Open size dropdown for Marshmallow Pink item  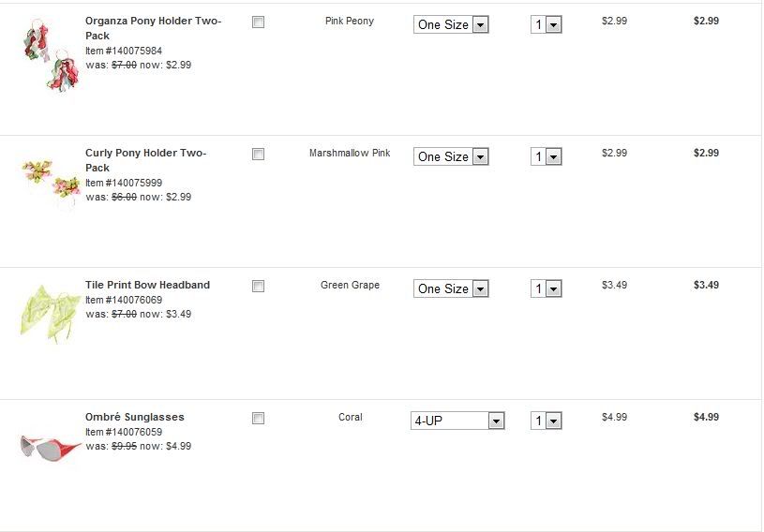(451, 157)
